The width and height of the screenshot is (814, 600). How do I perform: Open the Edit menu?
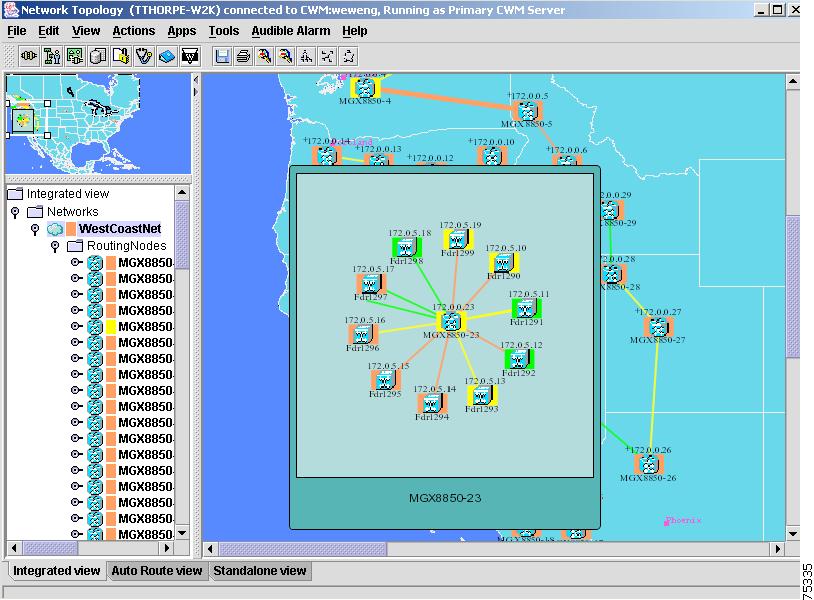pyautogui.click(x=48, y=31)
